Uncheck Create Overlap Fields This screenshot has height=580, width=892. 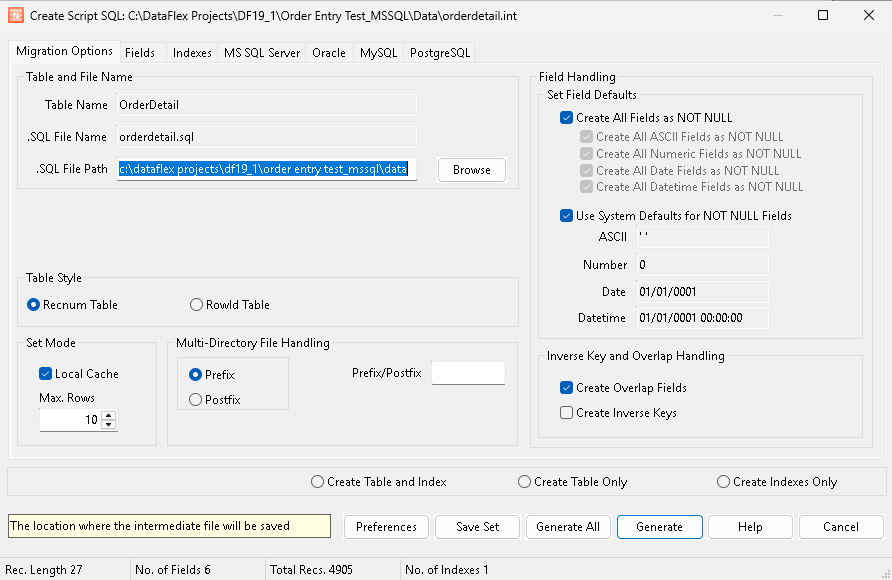click(567, 388)
